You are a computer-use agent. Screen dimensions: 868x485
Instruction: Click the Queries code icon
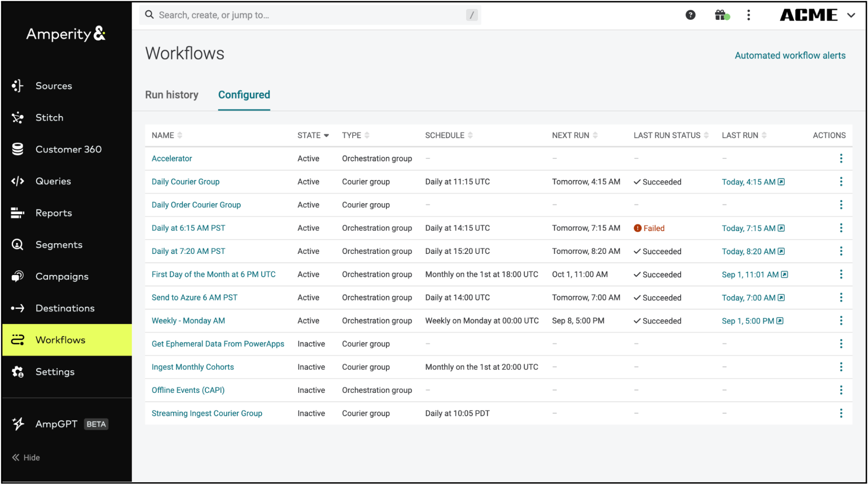pos(17,181)
